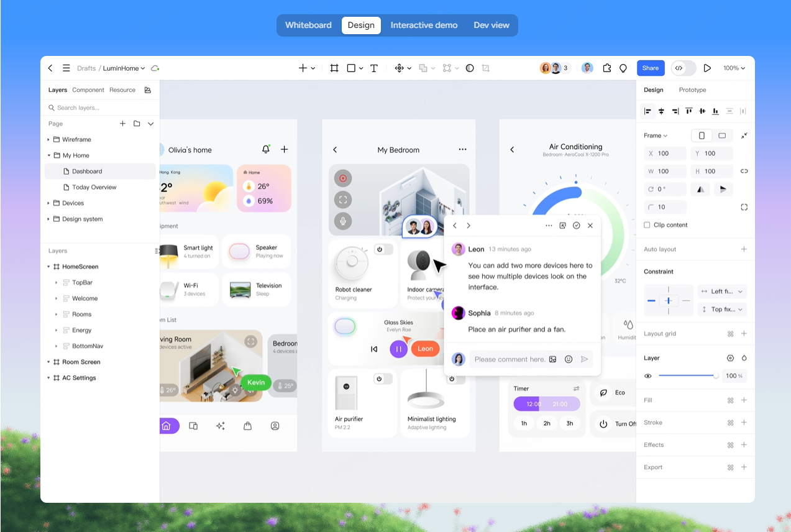
Task: Open the zoom 100% dropdown
Action: (x=734, y=68)
